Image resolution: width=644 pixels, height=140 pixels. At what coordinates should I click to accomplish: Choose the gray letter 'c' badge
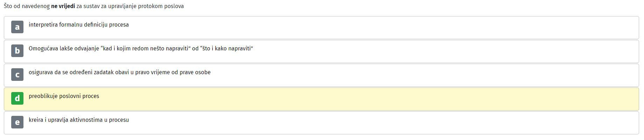17,75
